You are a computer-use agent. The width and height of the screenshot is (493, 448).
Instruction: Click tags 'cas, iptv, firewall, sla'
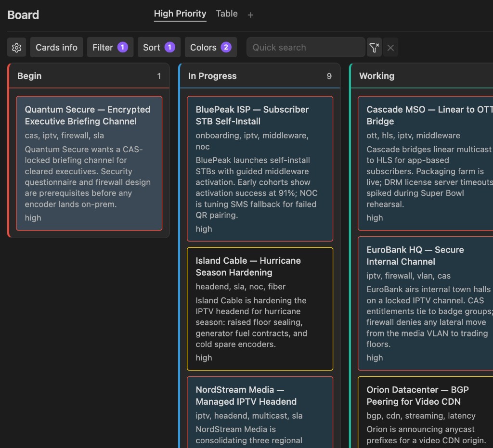pyautogui.click(x=65, y=135)
